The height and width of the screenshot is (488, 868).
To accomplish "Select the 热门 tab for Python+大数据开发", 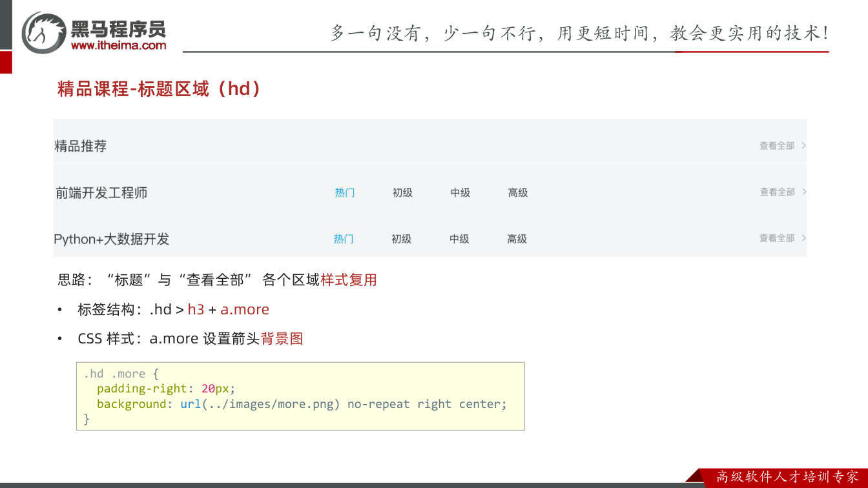I will [x=344, y=239].
